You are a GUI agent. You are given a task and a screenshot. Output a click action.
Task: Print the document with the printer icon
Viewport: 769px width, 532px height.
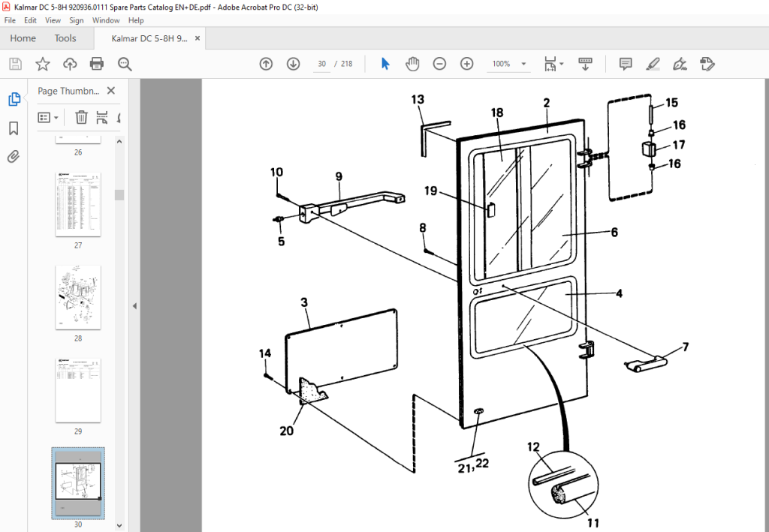pyautogui.click(x=97, y=64)
